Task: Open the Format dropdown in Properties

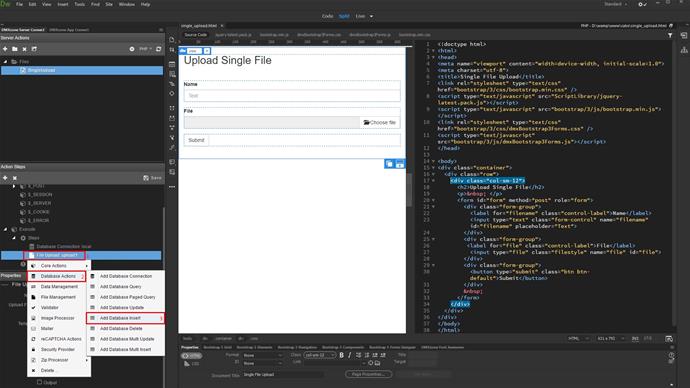Action: pos(263,355)
